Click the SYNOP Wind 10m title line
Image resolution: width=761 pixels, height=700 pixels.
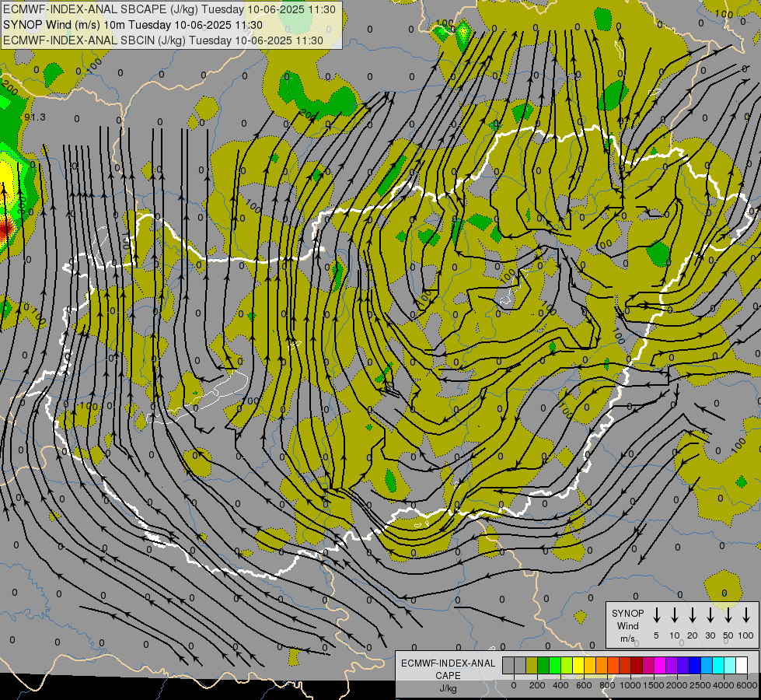pos(132,25)
